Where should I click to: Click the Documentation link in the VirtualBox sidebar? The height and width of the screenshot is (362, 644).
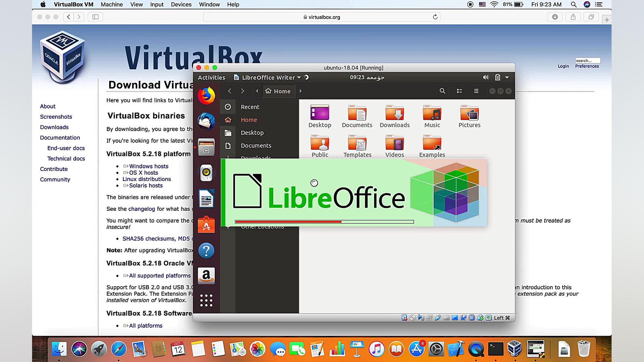(x=60, y=137)
